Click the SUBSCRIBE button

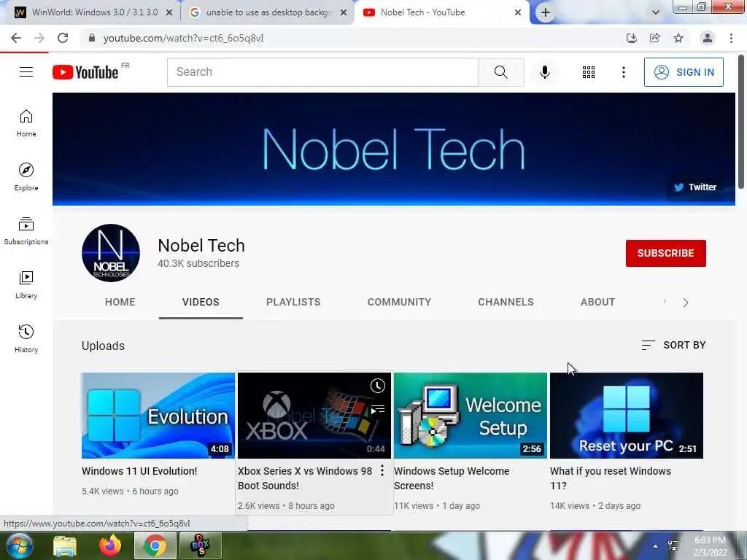(665, 253)
